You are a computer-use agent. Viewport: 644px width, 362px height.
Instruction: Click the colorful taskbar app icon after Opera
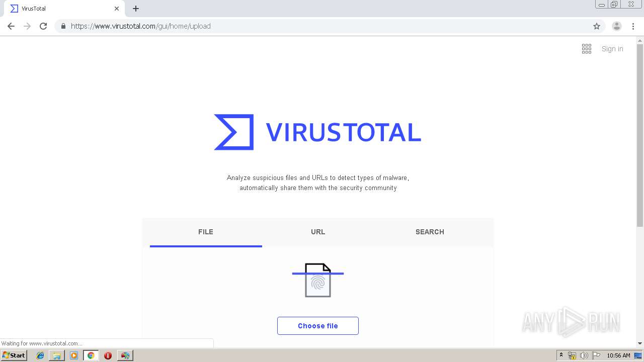[x=125, y=355]
